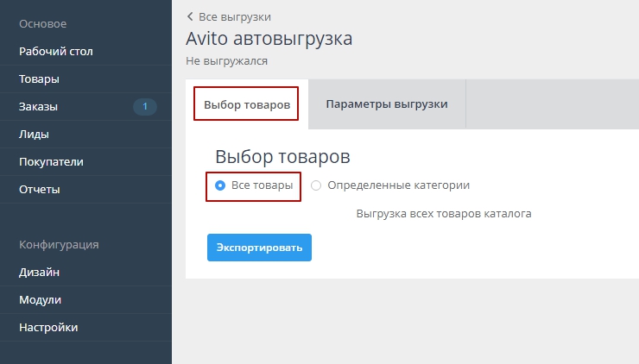This screenshot has width=639, height=364.
Task: Go to Настройки in the sidebar
Action: (x=48, y=328)
